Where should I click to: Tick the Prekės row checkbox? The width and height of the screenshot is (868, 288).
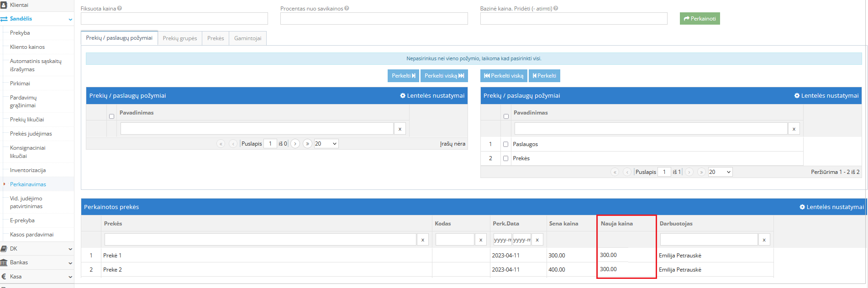point(505,158)
